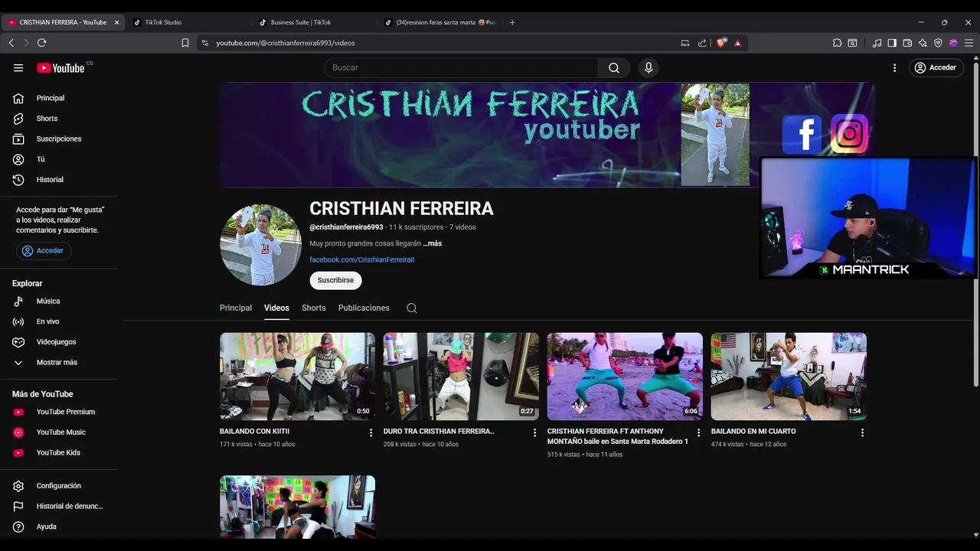This screenshot has height=551, width=980.
Task: Open the browser main menu
Action: pos(969,43)
